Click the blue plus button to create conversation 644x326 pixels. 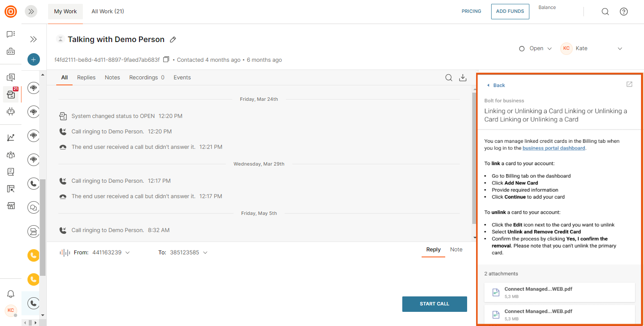pos(33,59)
